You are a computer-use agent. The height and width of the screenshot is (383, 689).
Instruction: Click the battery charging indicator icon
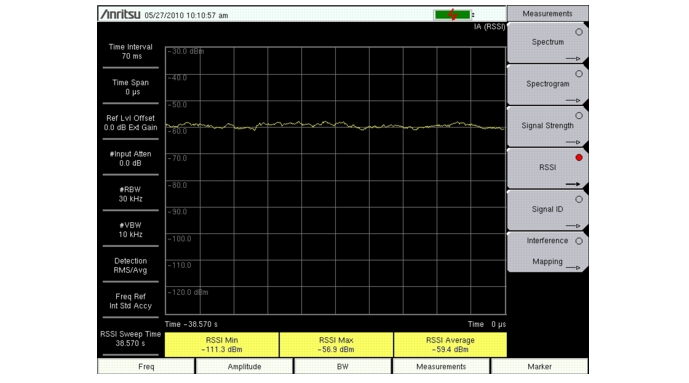click(x=452, y=15)
